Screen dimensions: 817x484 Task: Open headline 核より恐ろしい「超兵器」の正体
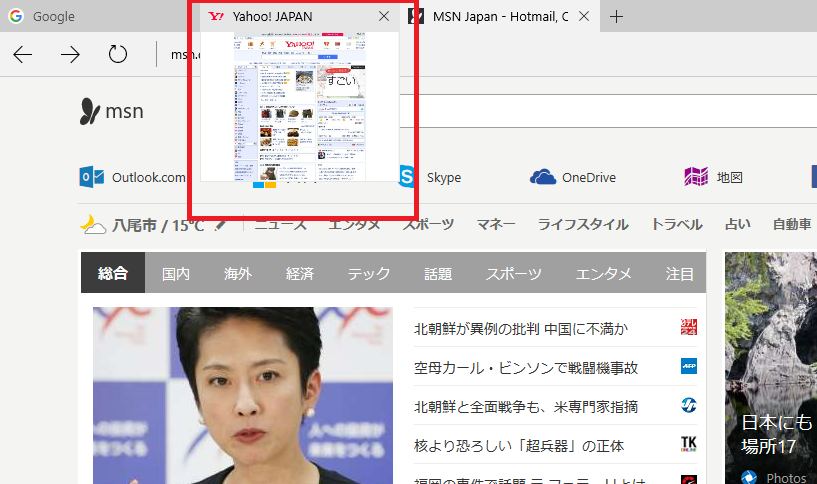(519, 446)
